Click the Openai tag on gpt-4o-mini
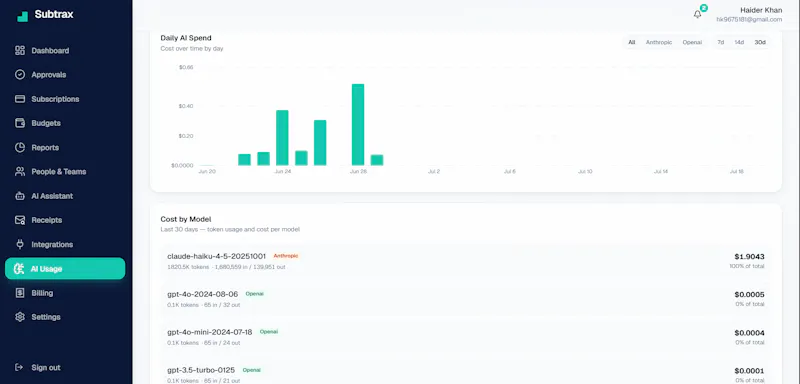This screenshot has width=800, height=384. [x=269, y=331]
